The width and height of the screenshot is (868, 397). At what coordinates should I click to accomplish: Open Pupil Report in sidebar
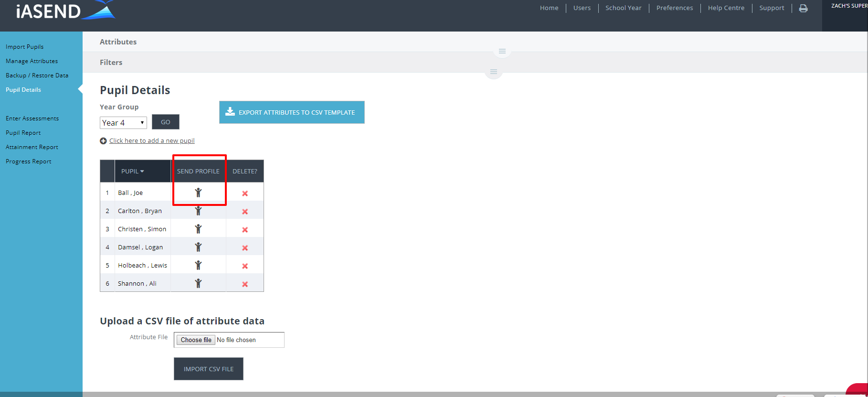[x=23, y=133]
